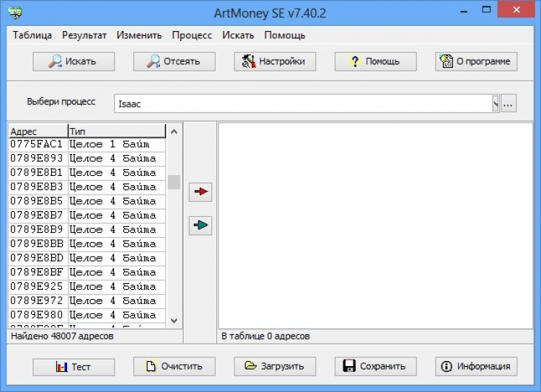
Task: Select address row 0789E8BD
Action: 87,258
